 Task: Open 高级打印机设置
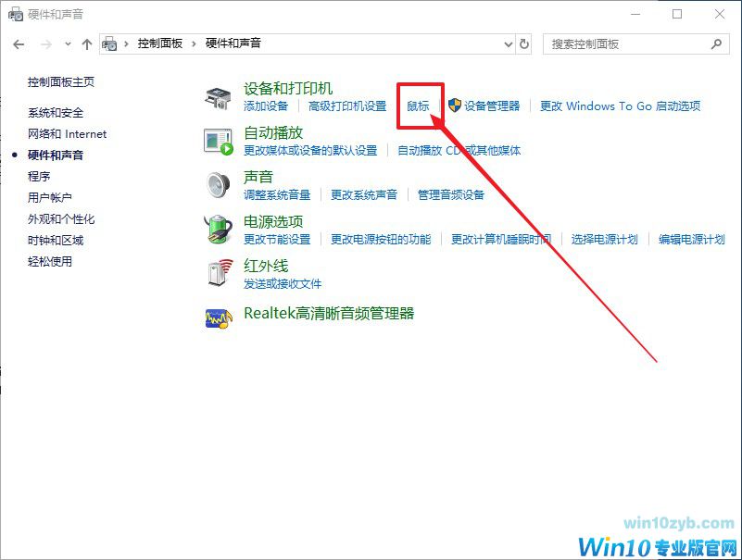pyautogui.click(x=347, y=106)
